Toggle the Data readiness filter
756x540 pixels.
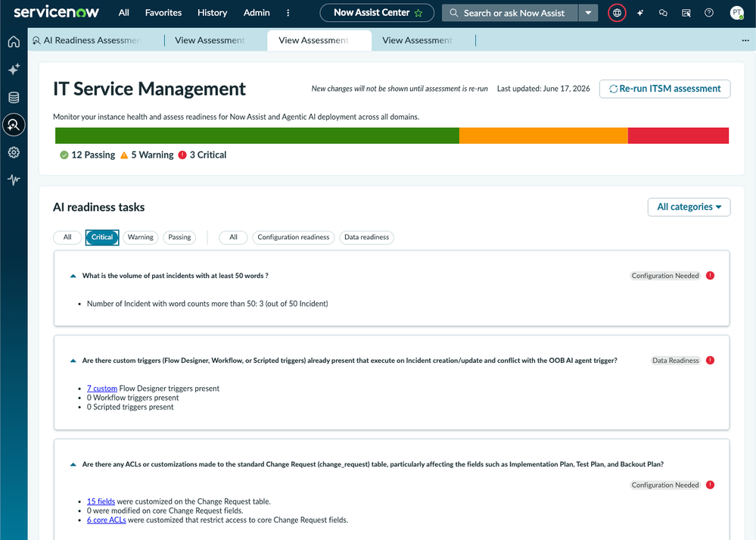(366, 237)
